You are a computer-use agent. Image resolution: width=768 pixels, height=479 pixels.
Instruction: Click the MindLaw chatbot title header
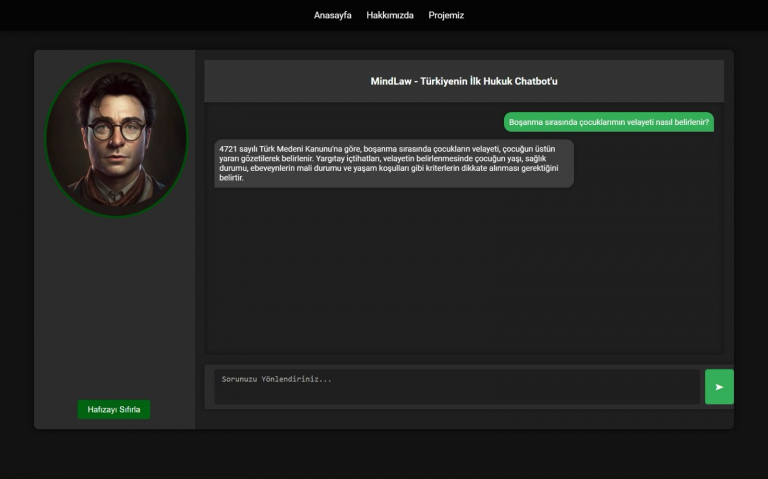[464, 81]
